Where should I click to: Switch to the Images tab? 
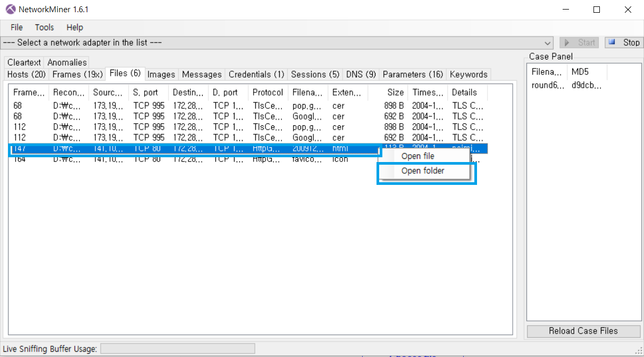(161, 74)
